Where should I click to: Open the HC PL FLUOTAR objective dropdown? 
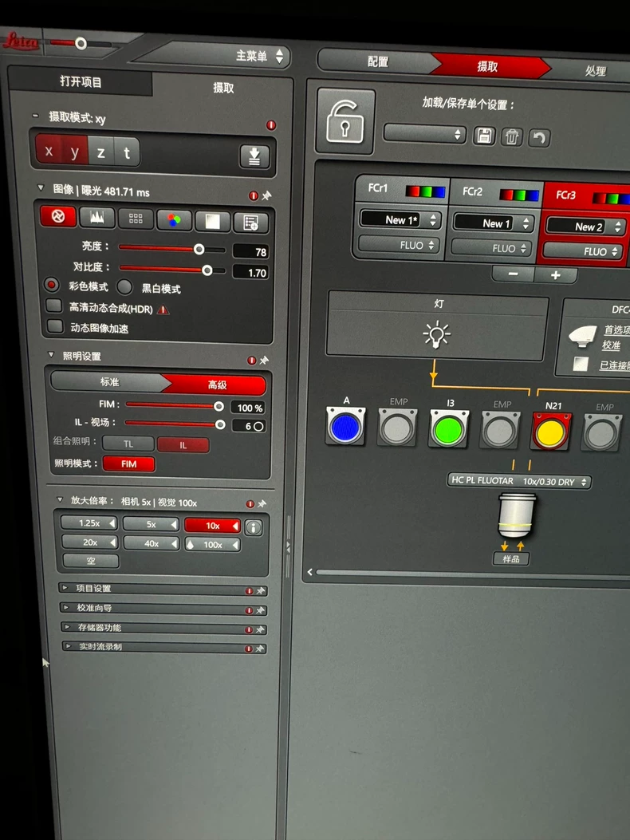[519, 481]
